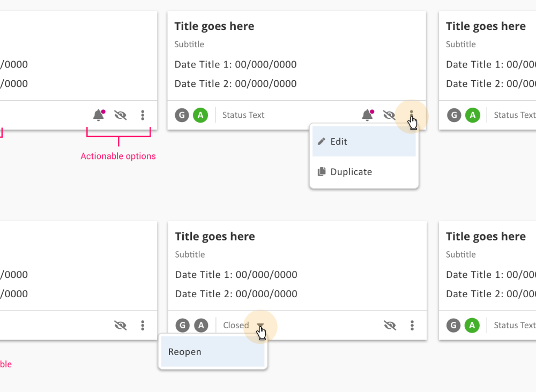The width and height of the screenshot is (536, 392).
Task: Click notification bell on top-left card
Action: 99,115
